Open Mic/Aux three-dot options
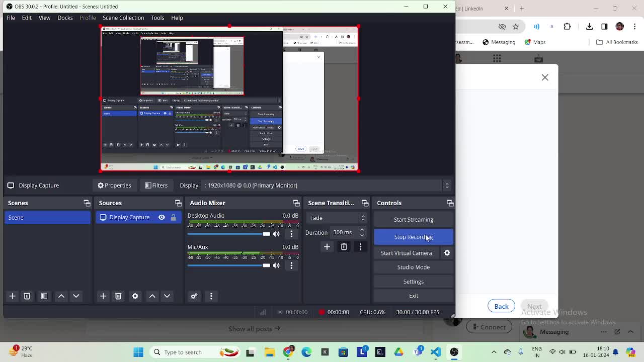The width and height of the screenshot is (644, 362). tap(291, 265)
